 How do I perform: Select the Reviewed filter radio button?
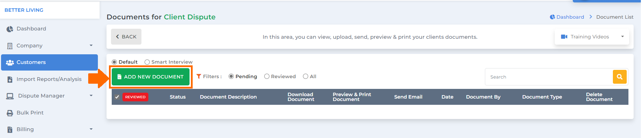tap(267, 76)
